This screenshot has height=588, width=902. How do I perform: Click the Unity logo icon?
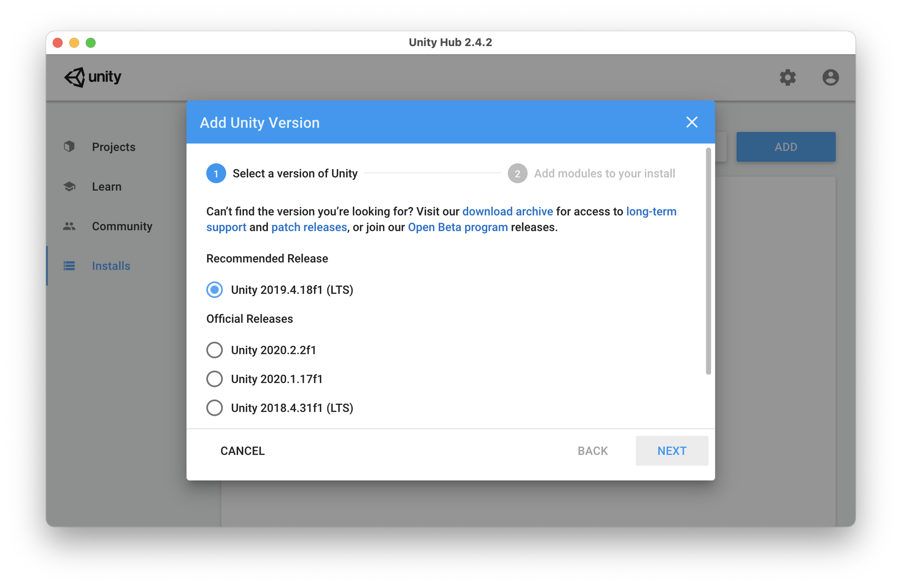tap(75, 77)
